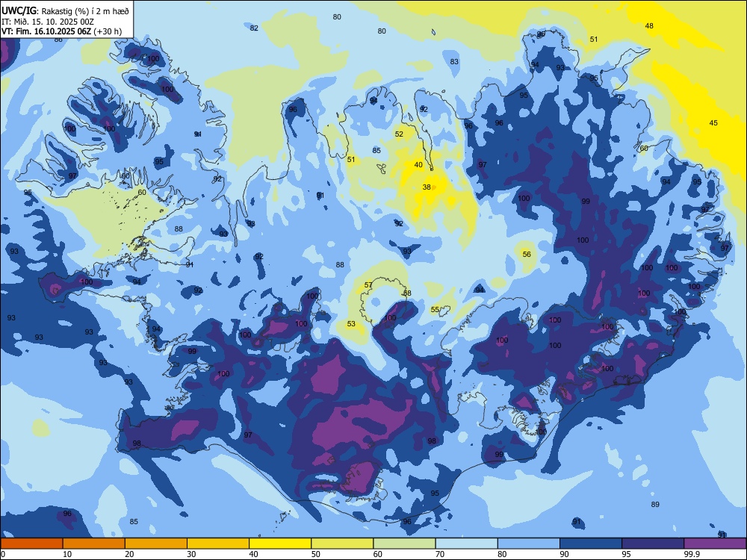Click the humidity value 53 on the map
747x560 pixels.
[x=351, y=324]
